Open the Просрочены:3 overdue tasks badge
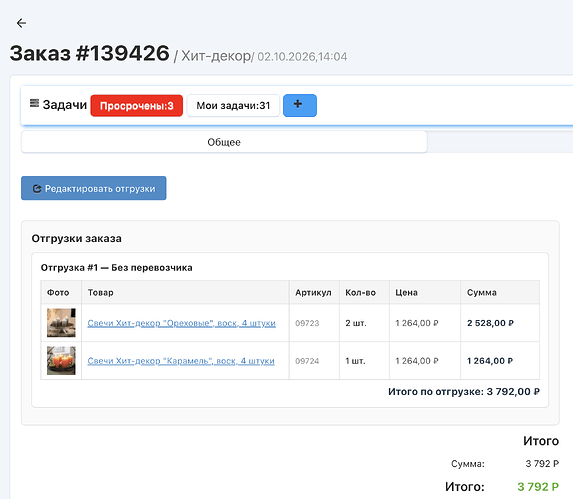The height and width of the screenshot is (499, 573). coord(137,106)
